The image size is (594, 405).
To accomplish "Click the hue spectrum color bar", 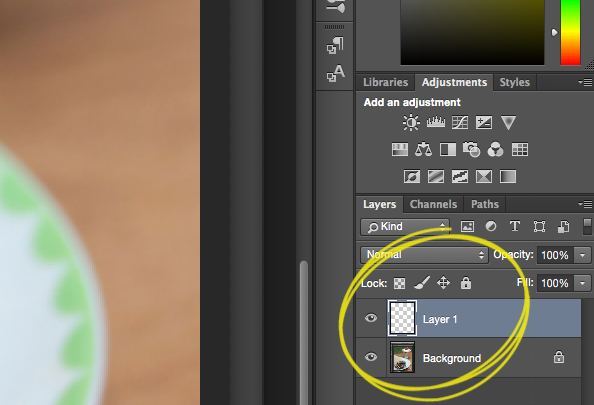I will (x=570, y=32).
